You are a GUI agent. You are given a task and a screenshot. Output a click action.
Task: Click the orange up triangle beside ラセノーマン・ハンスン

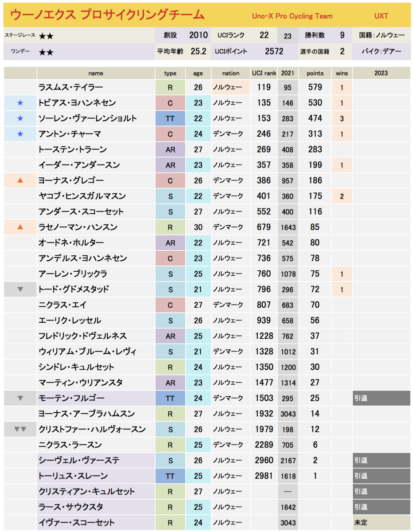click(20, 227)
